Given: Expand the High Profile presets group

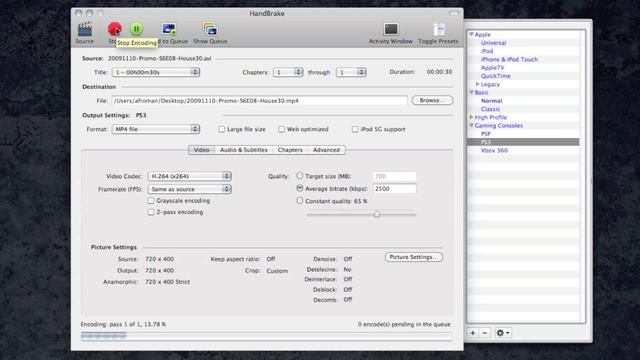Looking at the screenshot, I should 471,117.
